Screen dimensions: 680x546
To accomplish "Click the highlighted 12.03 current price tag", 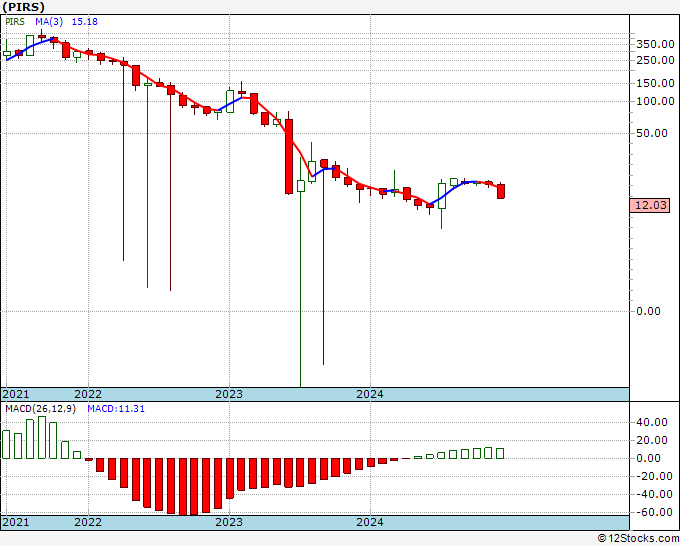I will [x=650, y=205].
